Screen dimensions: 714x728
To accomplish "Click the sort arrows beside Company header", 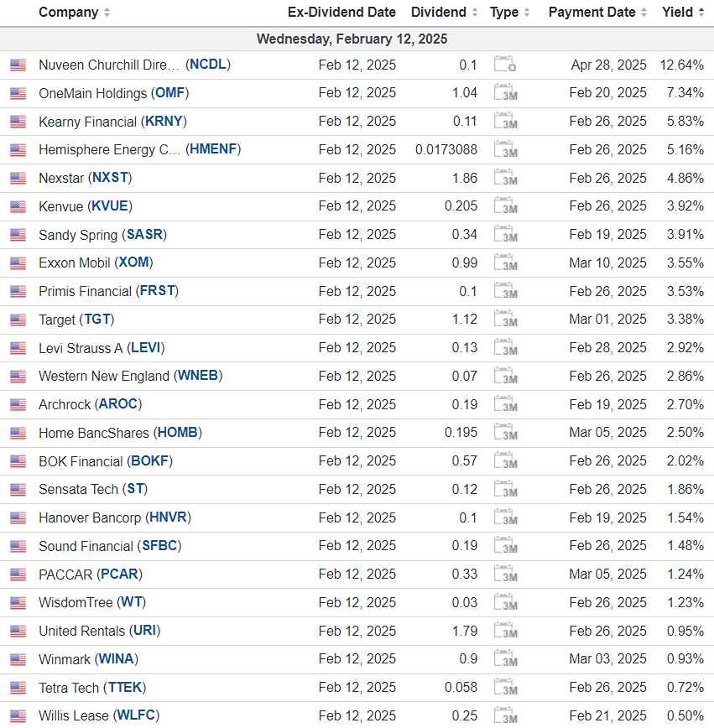I will point(107,13).
